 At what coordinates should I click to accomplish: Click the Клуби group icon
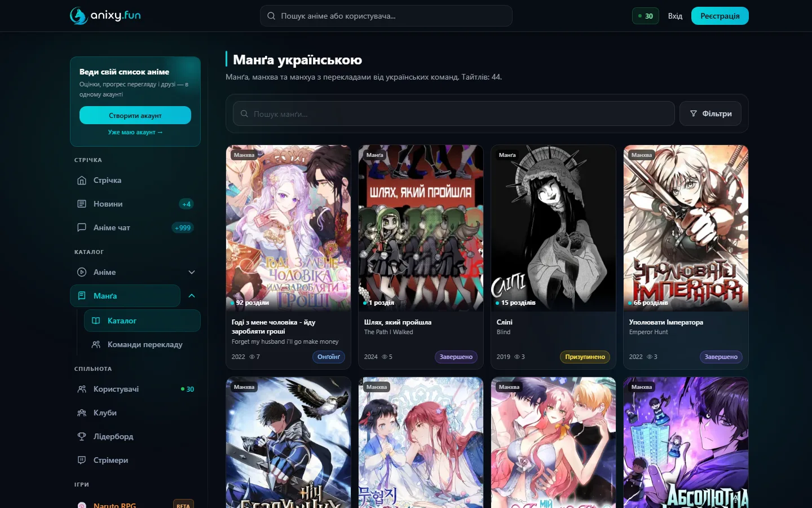[x=82, y=413]
